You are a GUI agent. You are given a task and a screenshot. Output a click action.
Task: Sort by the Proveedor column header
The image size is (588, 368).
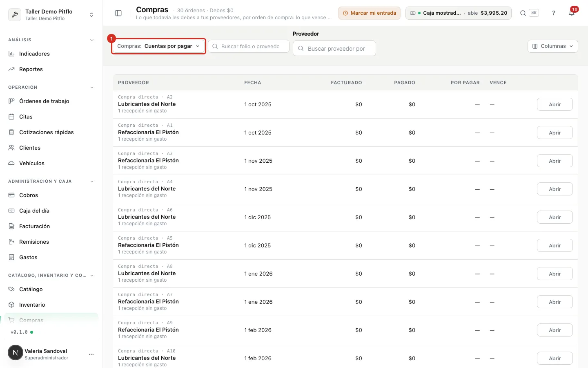tap(134, 83)
